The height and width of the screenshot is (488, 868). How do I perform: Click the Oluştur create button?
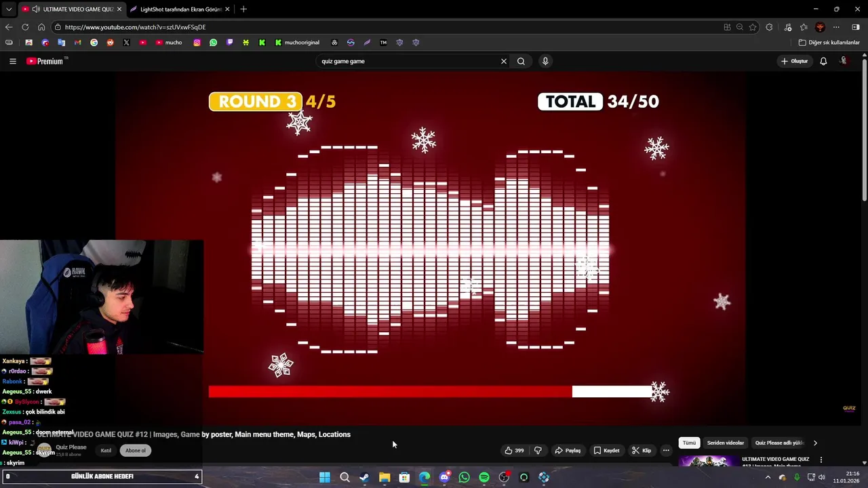click(x=794, y=61)
